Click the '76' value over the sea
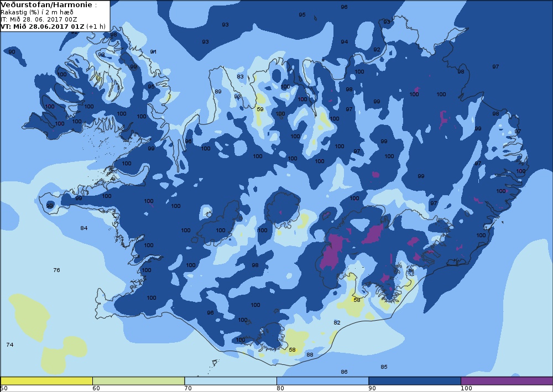553x392 pixels. 56,270
